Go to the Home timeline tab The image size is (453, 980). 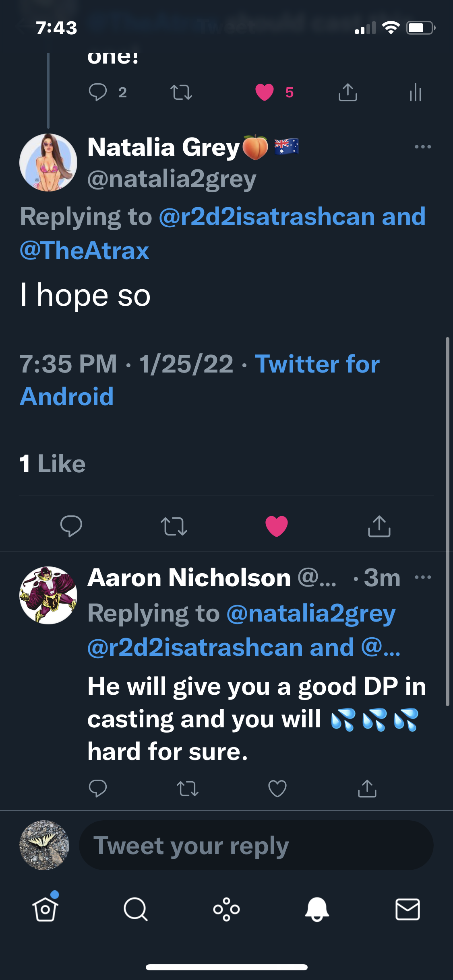point(45,909)
